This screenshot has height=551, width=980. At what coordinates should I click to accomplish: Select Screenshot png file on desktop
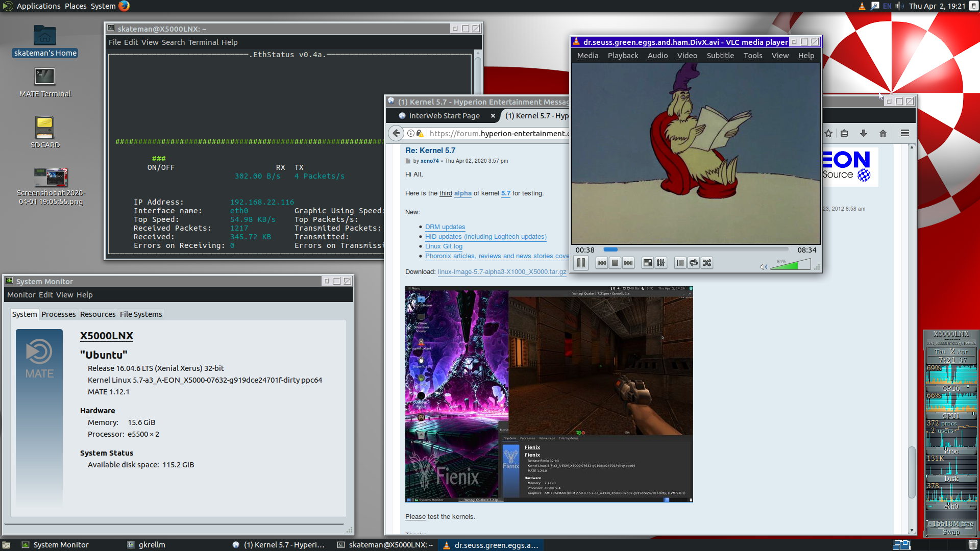pos(51,187)
